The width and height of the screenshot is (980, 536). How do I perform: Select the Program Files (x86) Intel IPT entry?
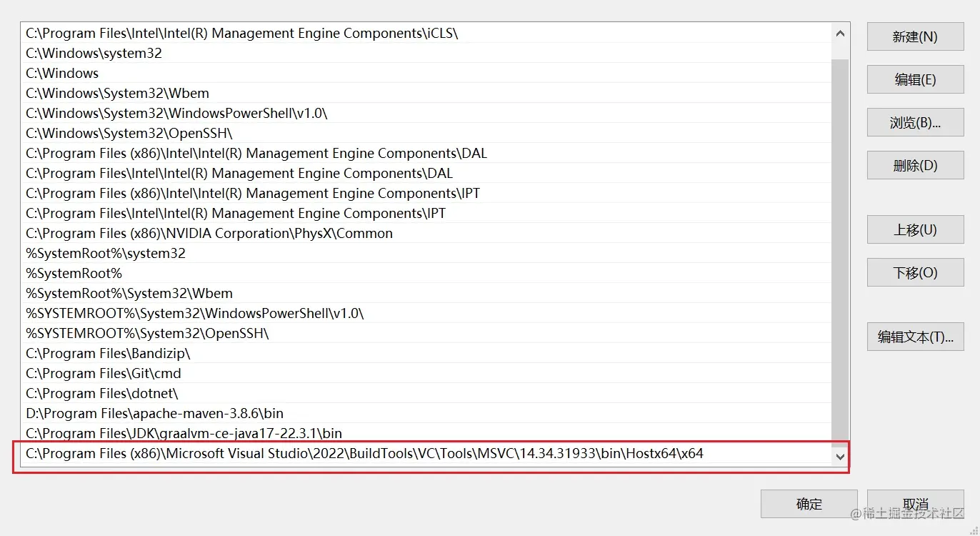click(426, 193)
